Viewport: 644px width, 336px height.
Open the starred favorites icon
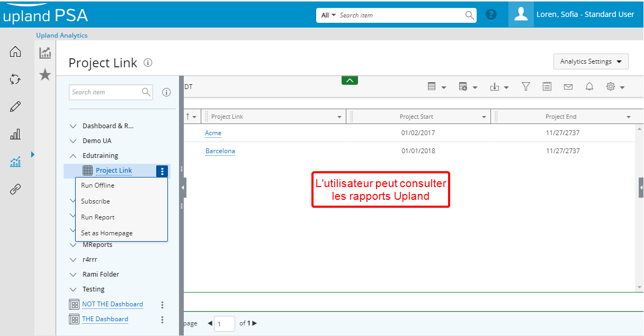coord(46,75)
